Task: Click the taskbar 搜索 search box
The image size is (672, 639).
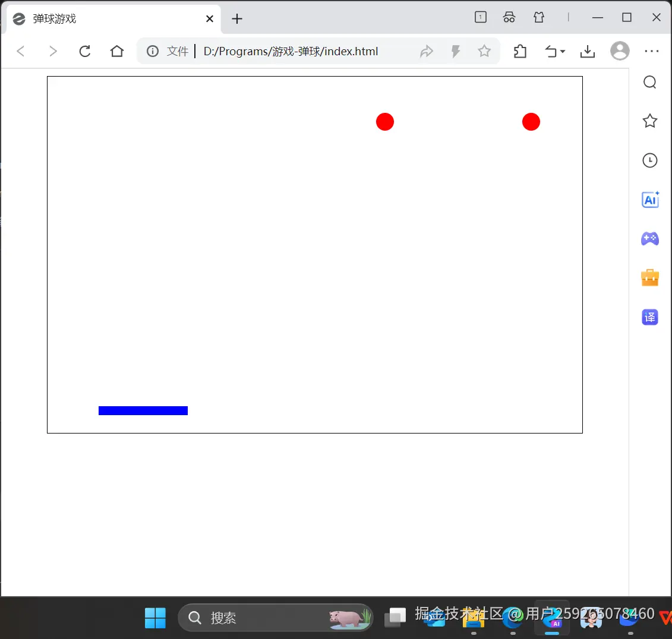Action: tap(275, 618)
